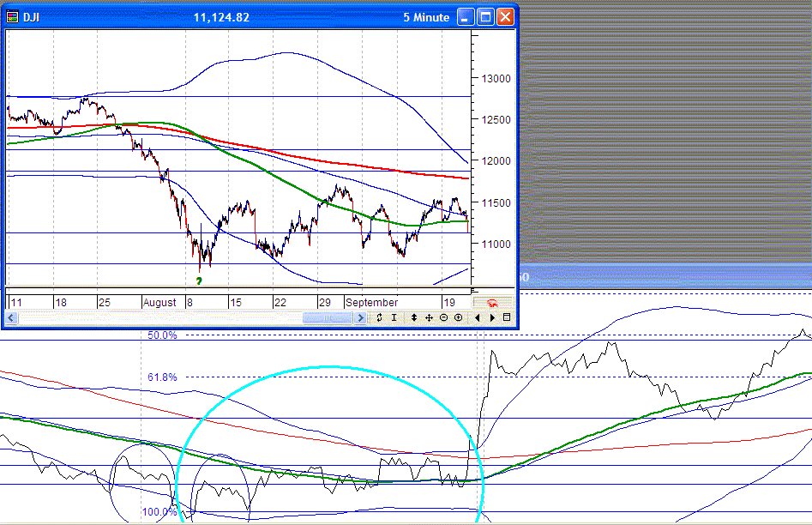Screen dimensions: 812x525
Task: Click the DJI chart window title icon
Action: [x=13, y=17]
